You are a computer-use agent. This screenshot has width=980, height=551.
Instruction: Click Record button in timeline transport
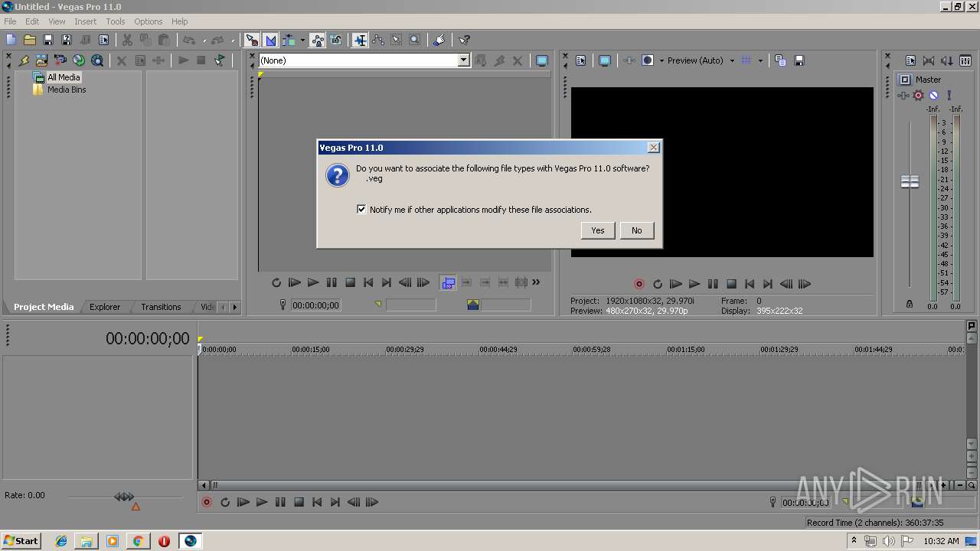tap(207, 502)
